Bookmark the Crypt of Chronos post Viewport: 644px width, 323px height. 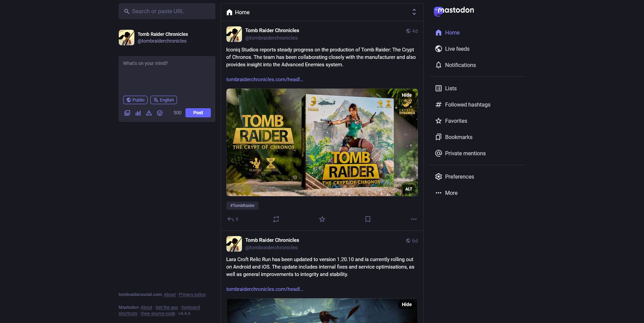[368, 219]
